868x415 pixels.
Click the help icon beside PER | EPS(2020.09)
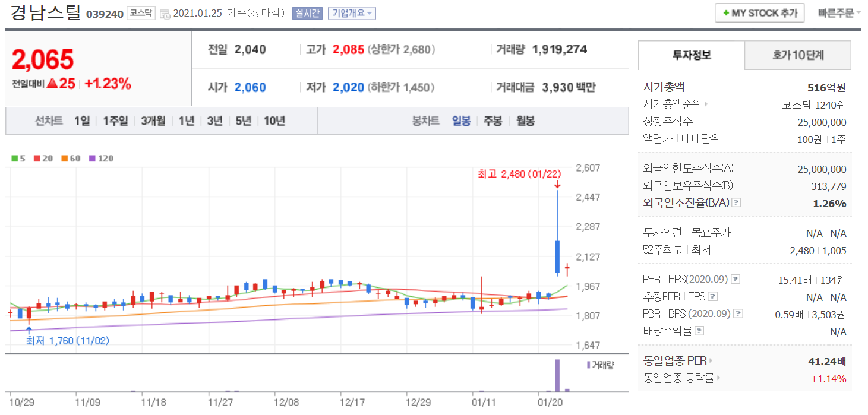(x=735, y=279)
